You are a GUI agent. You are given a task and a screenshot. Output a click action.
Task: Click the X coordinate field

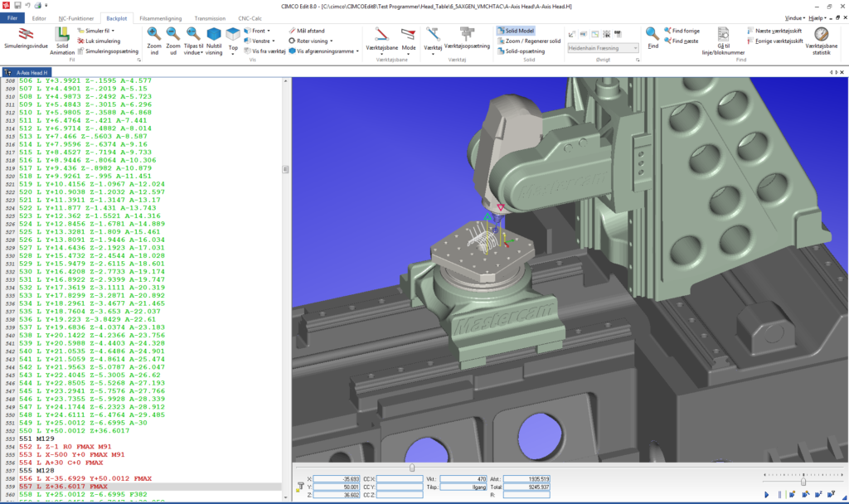pos(337,479)
